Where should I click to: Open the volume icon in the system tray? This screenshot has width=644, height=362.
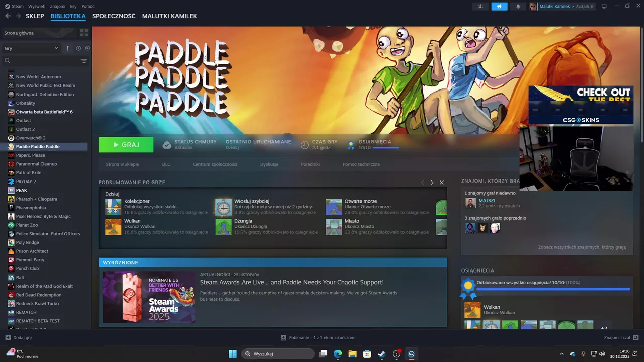pyautogui.click(x=603, y=354)
